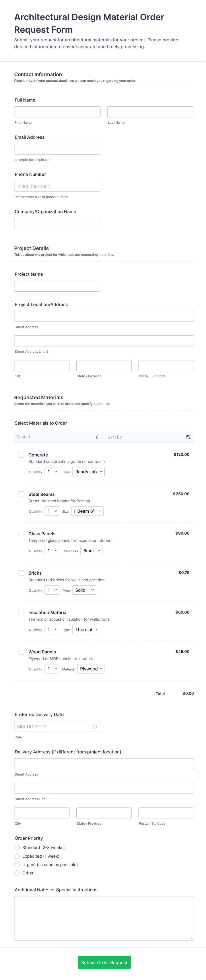This screenshot has height=980, width=206.
Task: Check the Glass Panels item
Action: 21,533
